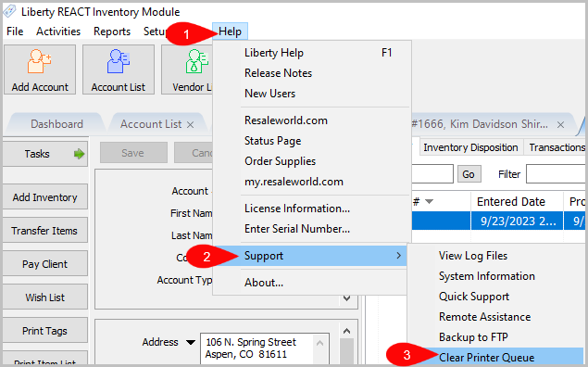This screenshot has width=588, height=367.
Task: Click into the Filter input field
Action: pyautogui.click(x=556, y=174)
